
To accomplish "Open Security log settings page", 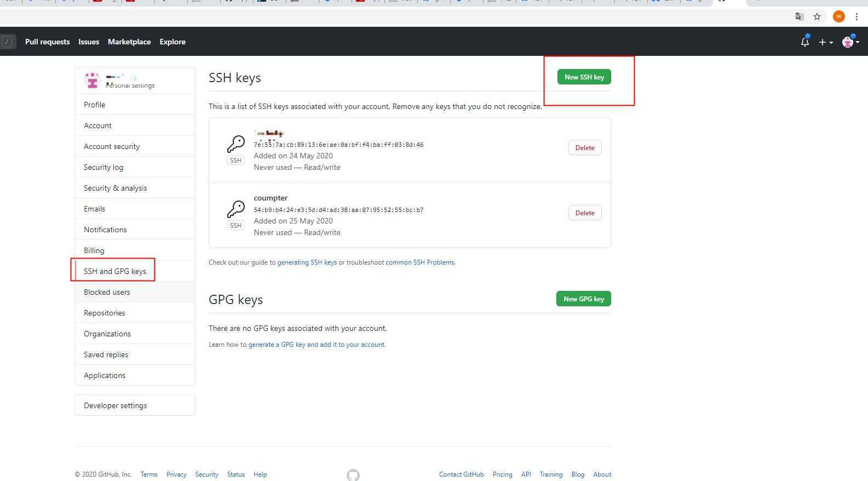I will (x=135, y=167).
